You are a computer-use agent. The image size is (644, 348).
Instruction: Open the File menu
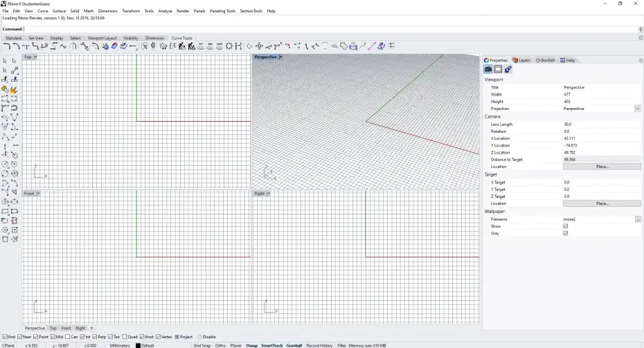(6, 11)
